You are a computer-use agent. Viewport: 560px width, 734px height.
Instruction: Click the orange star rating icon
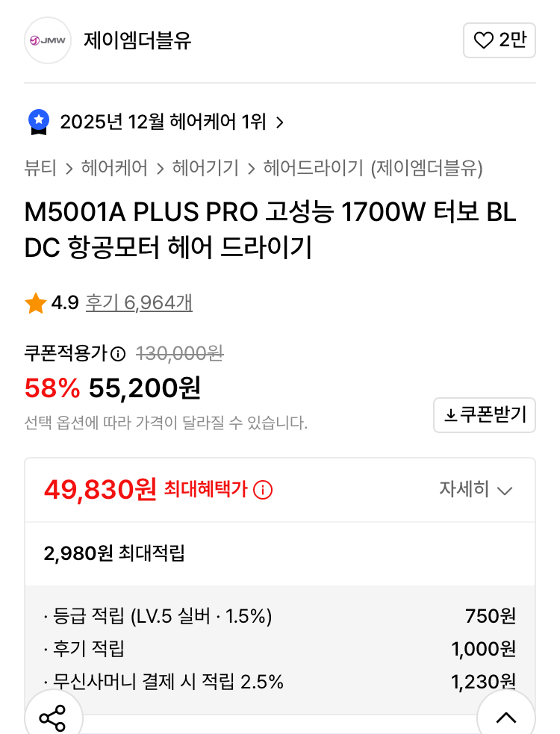35,303
